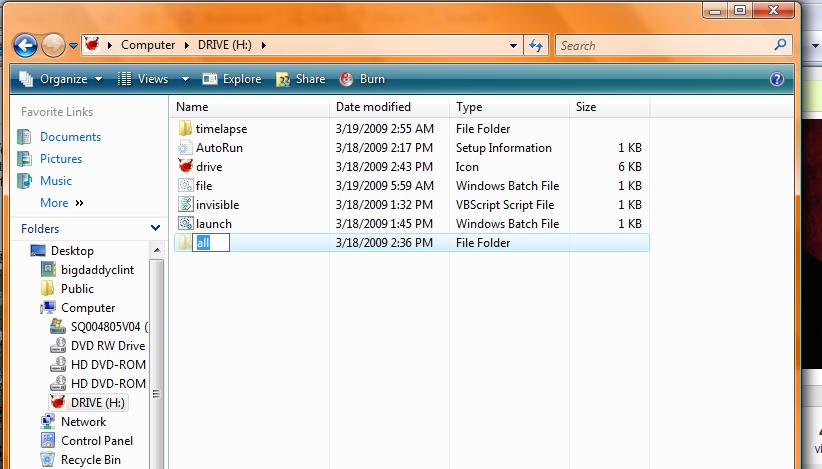Select Desktop in the folder tree
Screen dimensions: 822x469
tap(72, 251)
